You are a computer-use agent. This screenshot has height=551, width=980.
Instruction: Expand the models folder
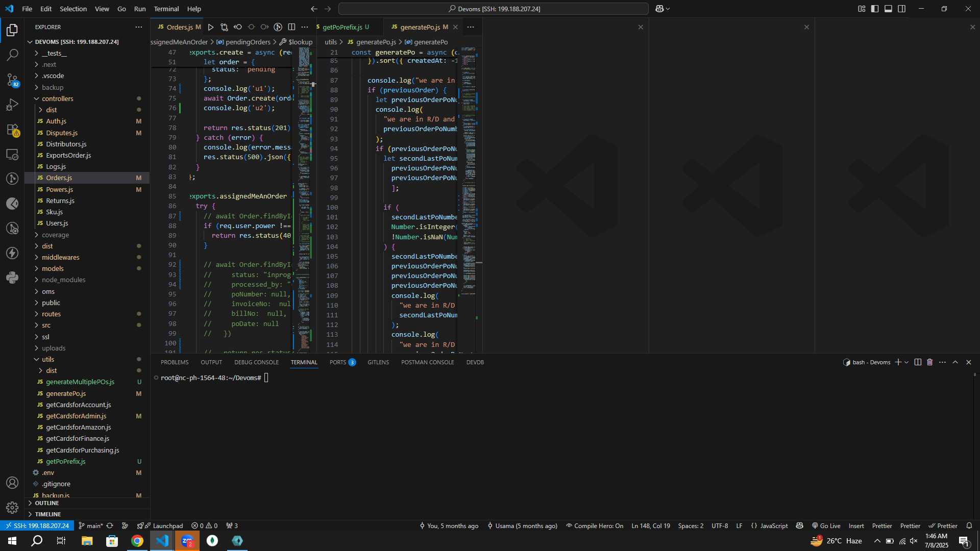(87, 268)
